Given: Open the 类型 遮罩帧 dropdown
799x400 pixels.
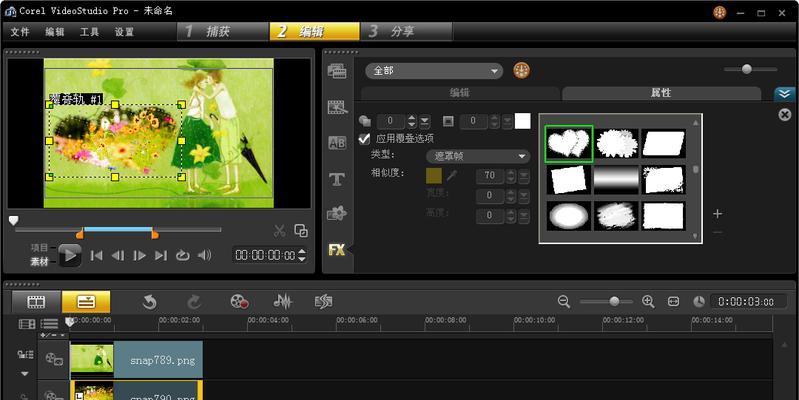Looking at the screenshot, I should 478,156.
